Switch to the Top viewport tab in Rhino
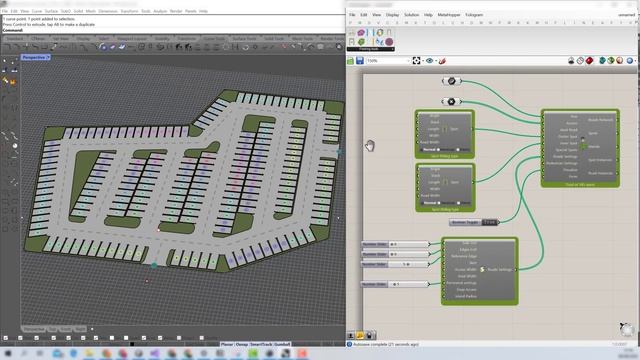The height and width of the screenshot is (360, 640). 52,329
